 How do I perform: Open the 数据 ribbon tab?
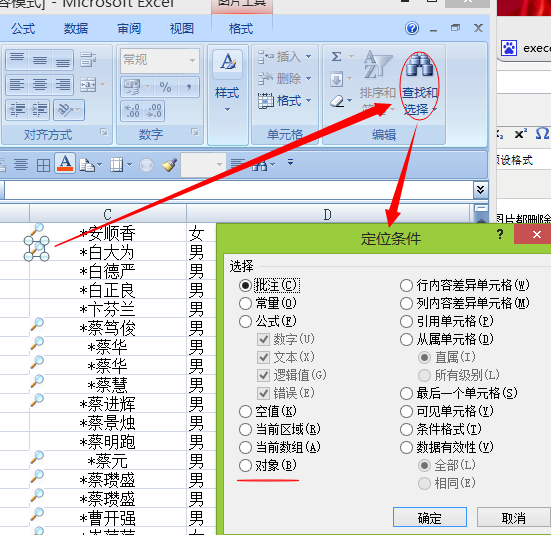[76, 28]
